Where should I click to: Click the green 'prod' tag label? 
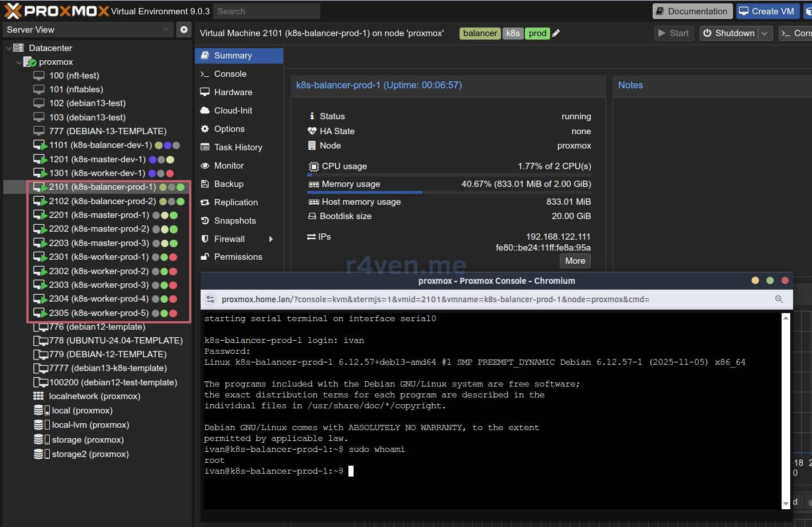537,33
